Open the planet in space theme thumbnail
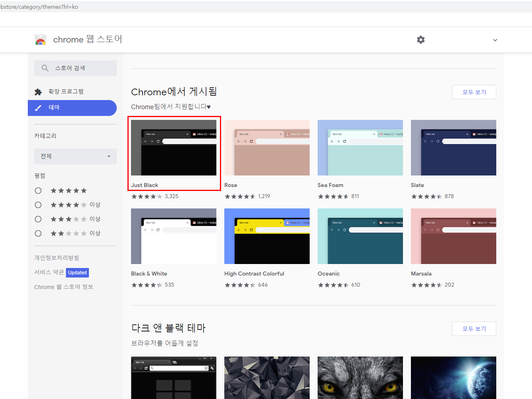 tap(453, 378)
